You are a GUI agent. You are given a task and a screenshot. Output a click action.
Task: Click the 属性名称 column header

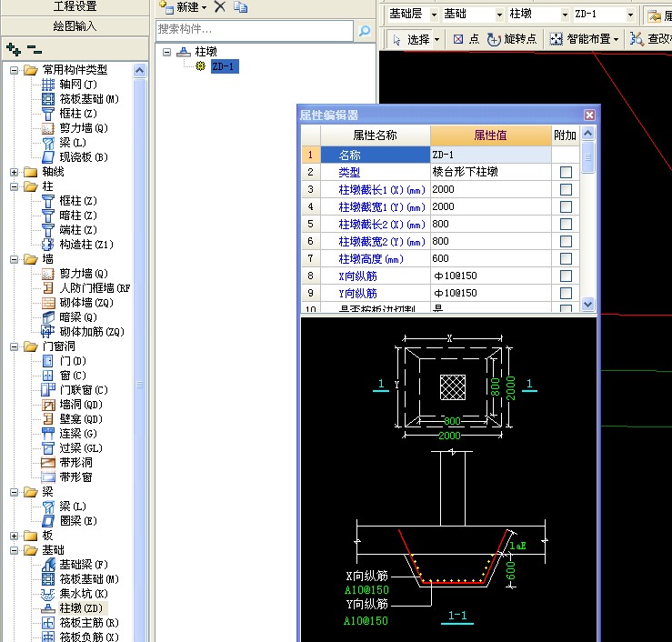(375, 135)
